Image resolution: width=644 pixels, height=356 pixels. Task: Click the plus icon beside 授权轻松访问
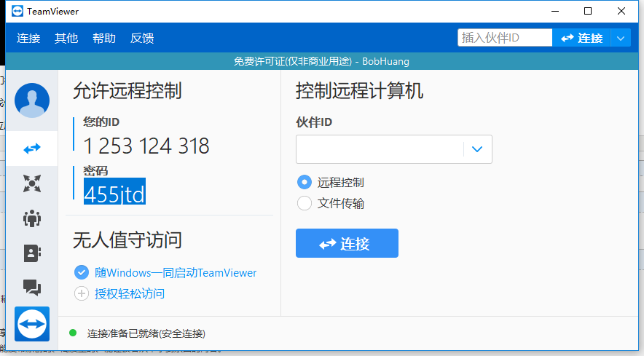pos(82,293)
